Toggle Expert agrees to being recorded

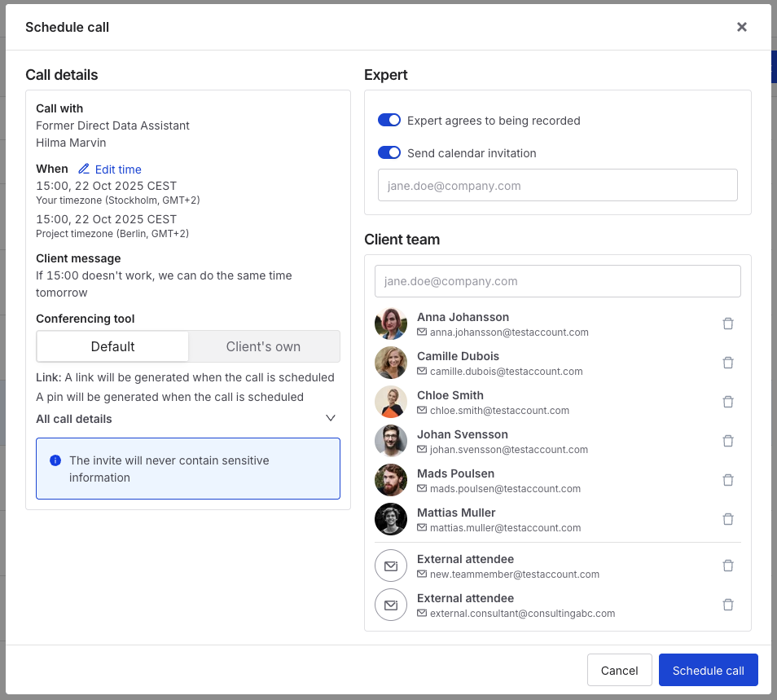point(389,121)
